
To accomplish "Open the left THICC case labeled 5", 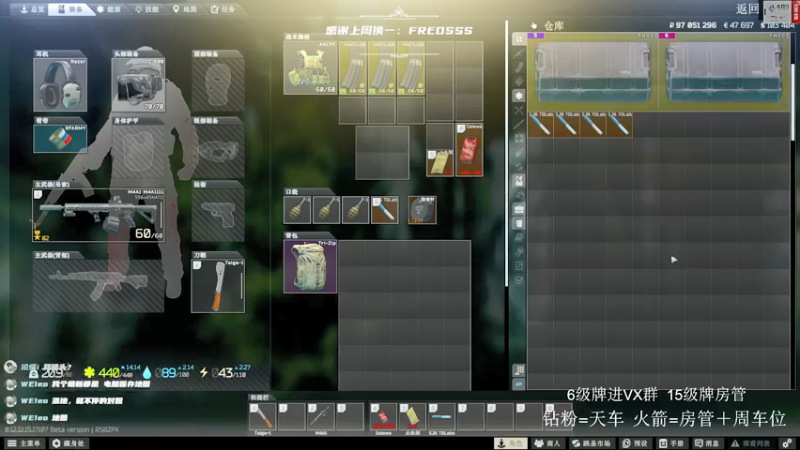I will click(x=593, y=72).
